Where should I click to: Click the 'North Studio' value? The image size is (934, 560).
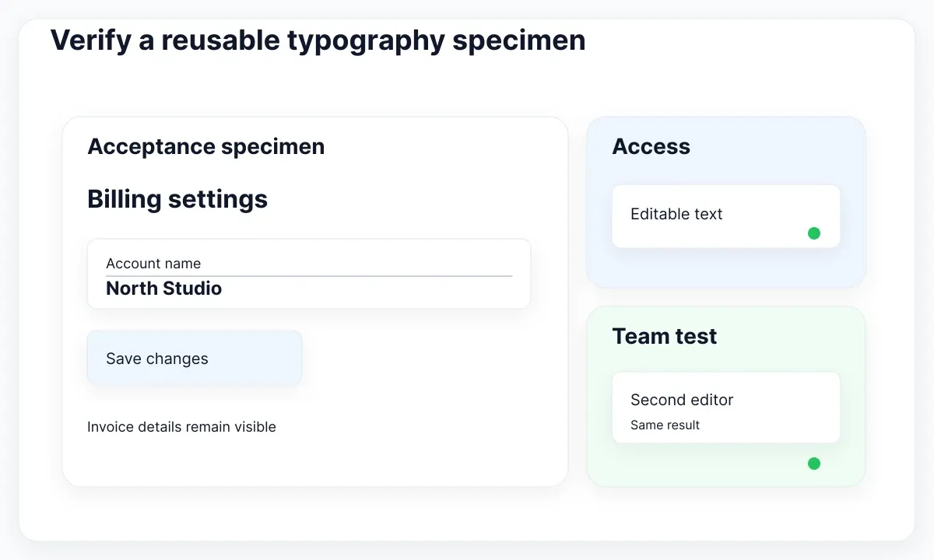(164, 289)
